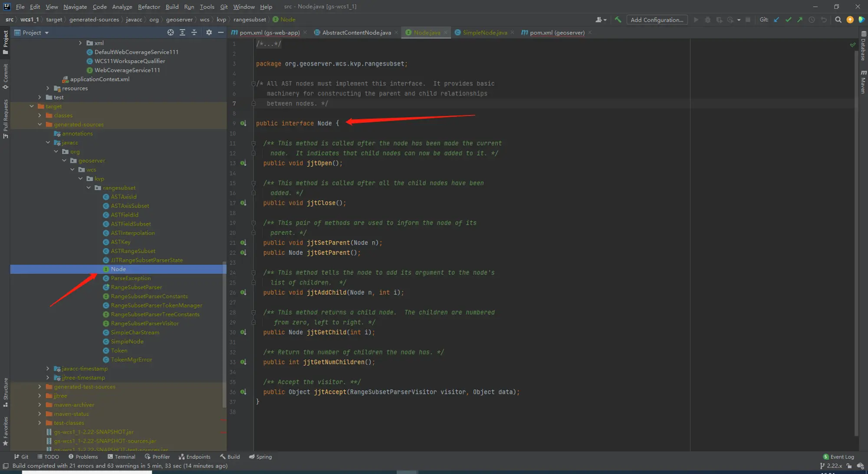Switch to SimpleNode.java tab

485,33
